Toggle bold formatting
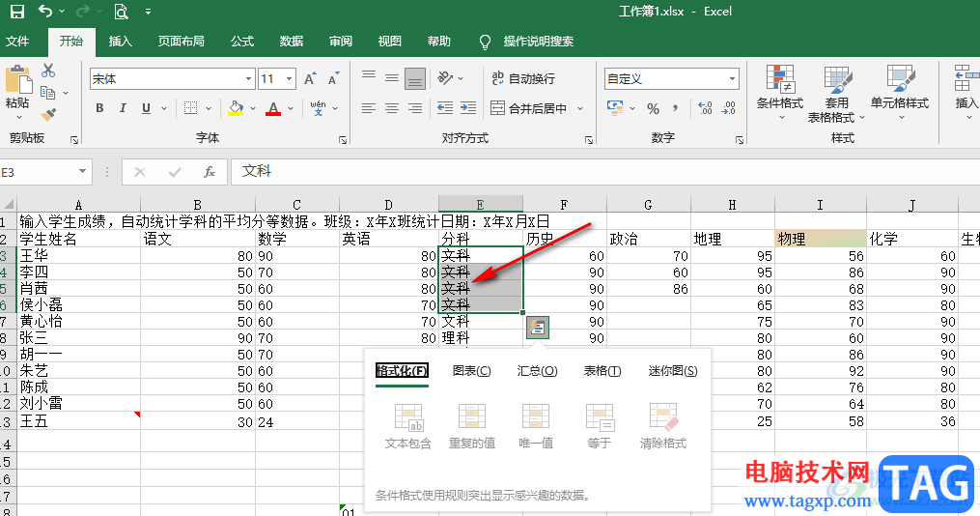This screenshot has height=516, width=980. coord(99,108)
